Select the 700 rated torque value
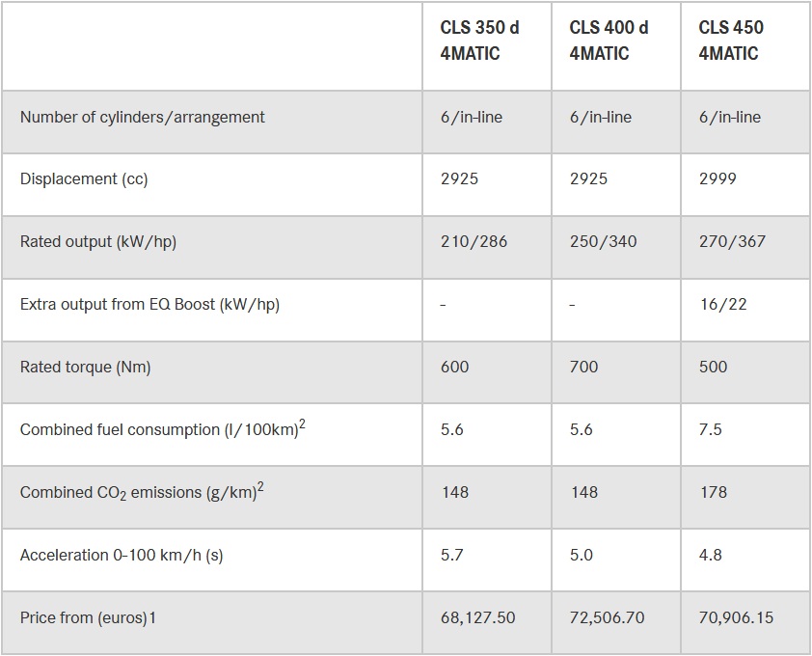Image resolution: width=812 pixels, height=656 pixels. pyautogui.click(x=583, y=367)
